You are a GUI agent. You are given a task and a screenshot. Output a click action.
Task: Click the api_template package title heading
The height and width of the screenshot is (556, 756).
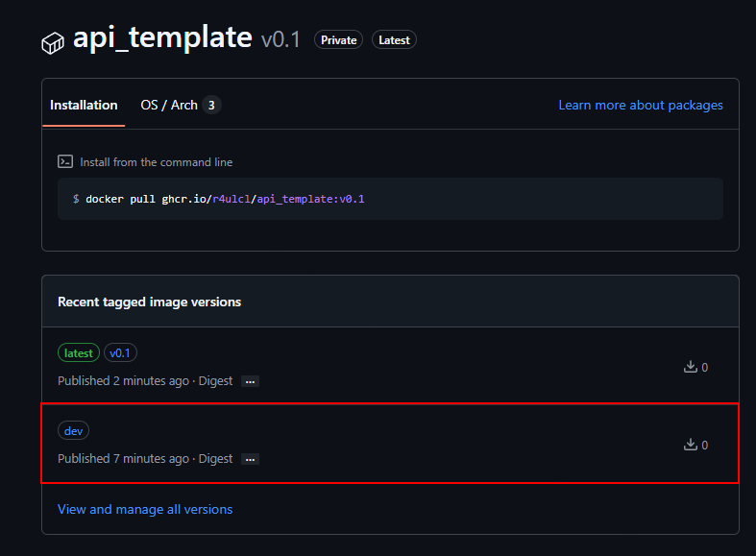click(162, 37)
